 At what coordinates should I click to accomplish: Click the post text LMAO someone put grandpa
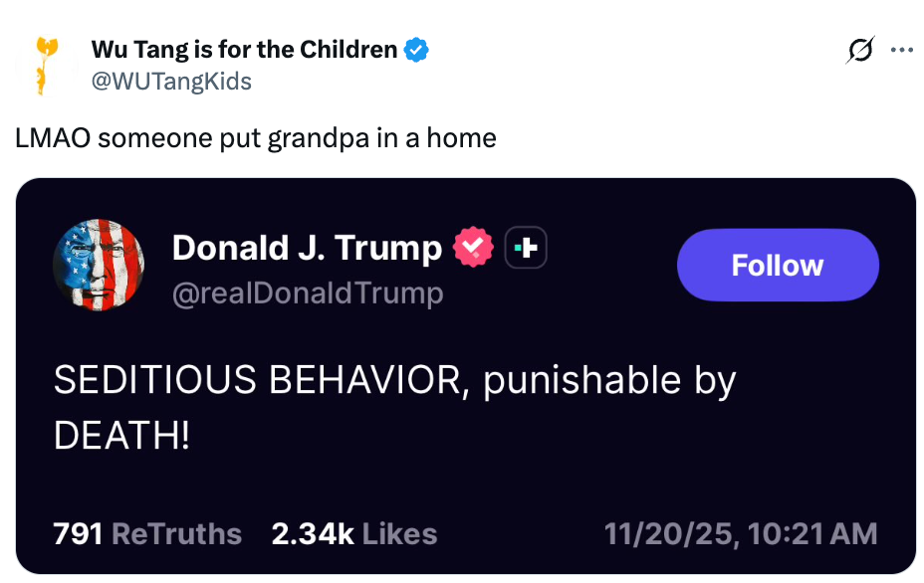(255, 138)
